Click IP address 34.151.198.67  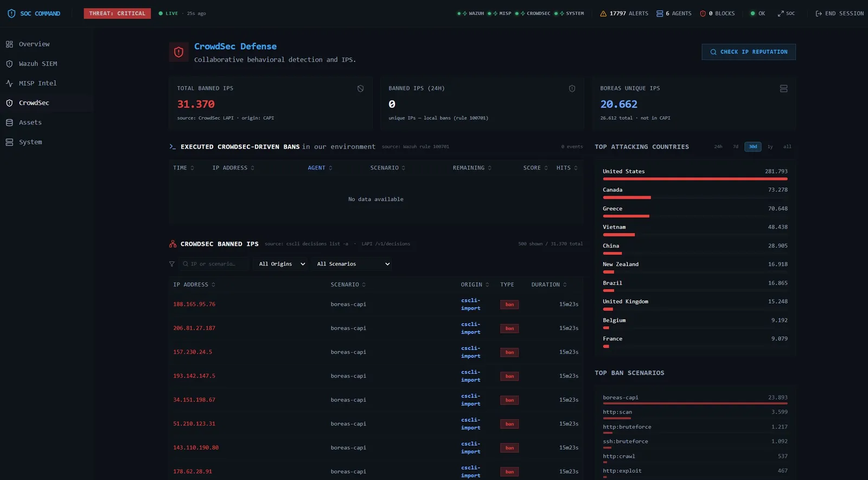pos(194,400)
